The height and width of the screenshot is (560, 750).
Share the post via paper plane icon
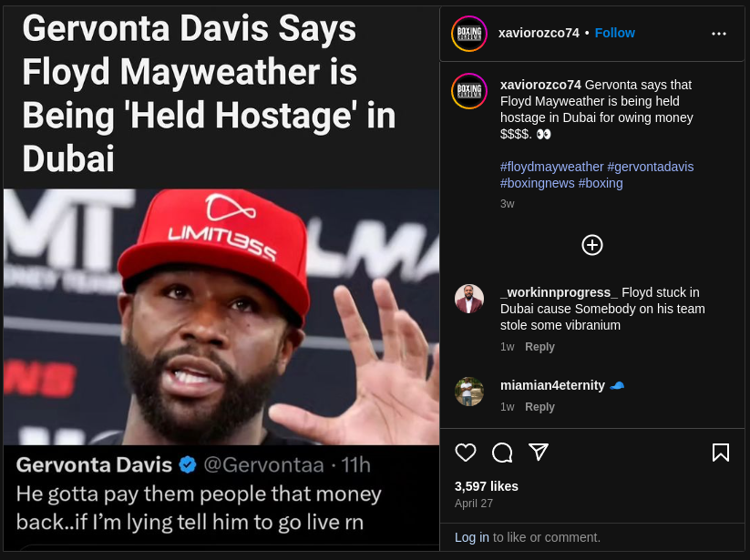point(538,452)
